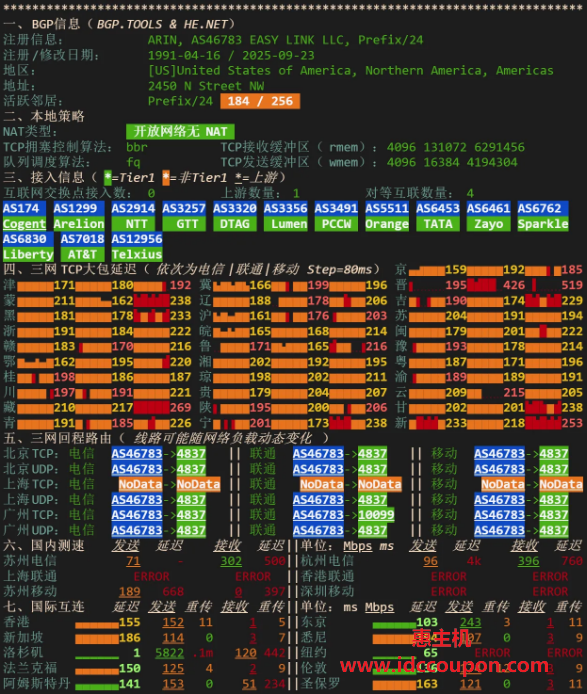Click the AS3320 badge
Image resolution: width=587 pixels, height=694 pixels.
point(235,208)
